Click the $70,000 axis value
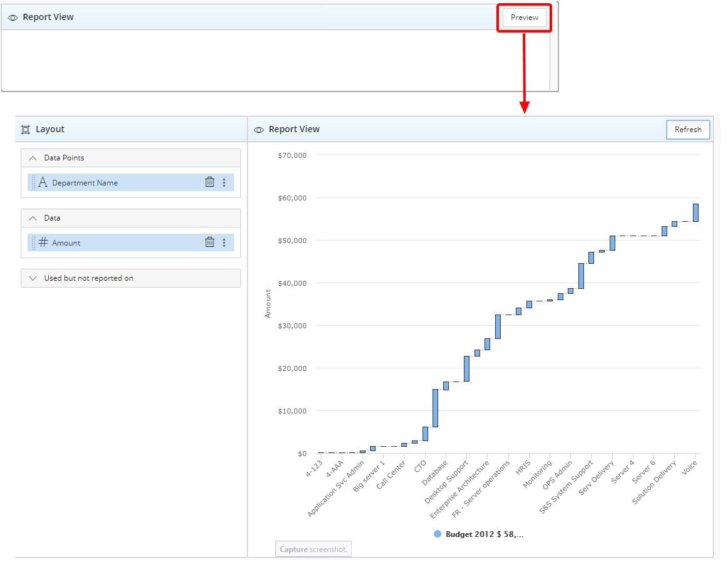This screenshot has height=567, width=728. (292, 155)
